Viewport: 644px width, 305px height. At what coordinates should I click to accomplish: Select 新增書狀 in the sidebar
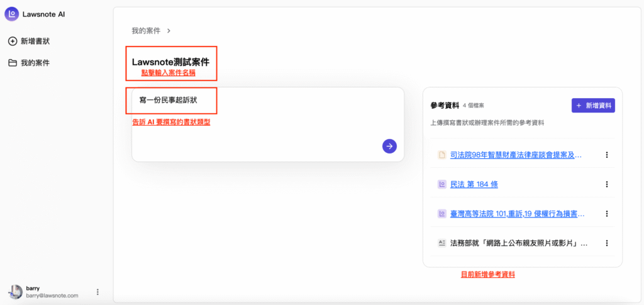(35, 42)
